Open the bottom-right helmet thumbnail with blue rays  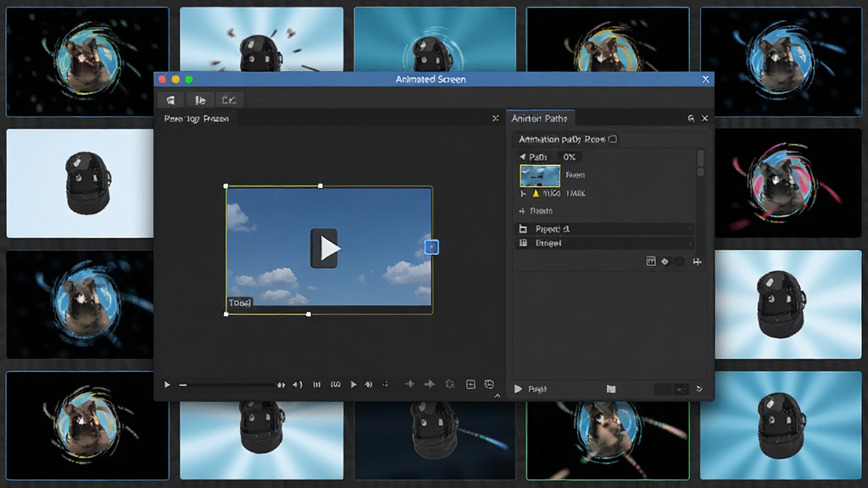tap(781, 425)
